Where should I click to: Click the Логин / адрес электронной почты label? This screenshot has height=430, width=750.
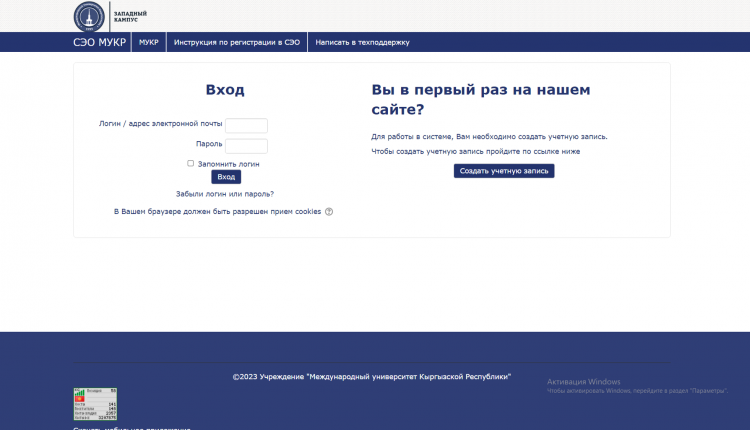[160, 124]
